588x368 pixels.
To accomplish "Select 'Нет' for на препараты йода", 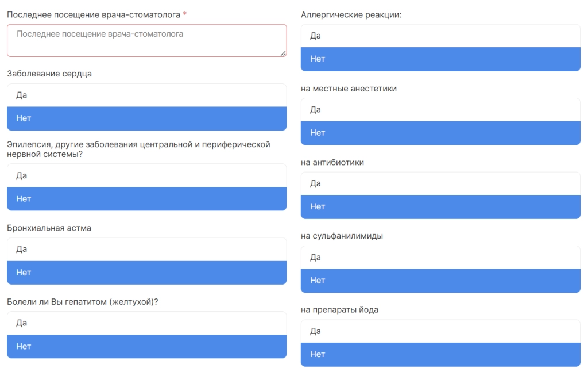I will click(440, 355).
